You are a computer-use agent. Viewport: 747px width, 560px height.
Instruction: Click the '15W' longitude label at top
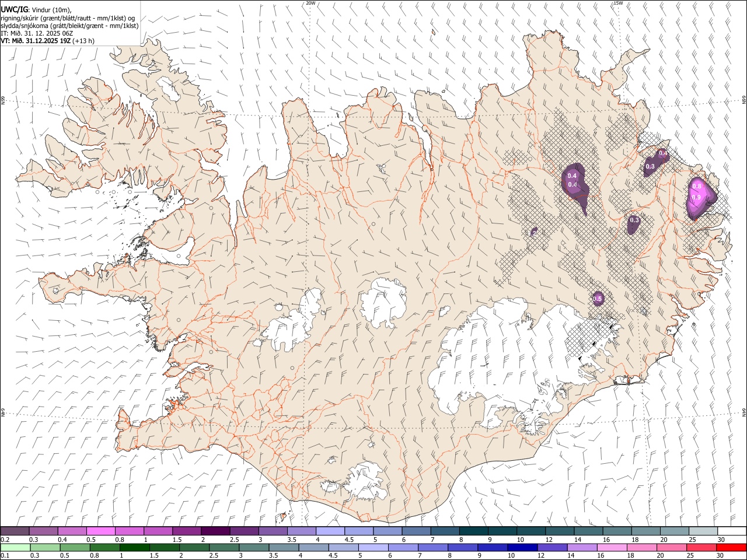[x=619, y=3]
